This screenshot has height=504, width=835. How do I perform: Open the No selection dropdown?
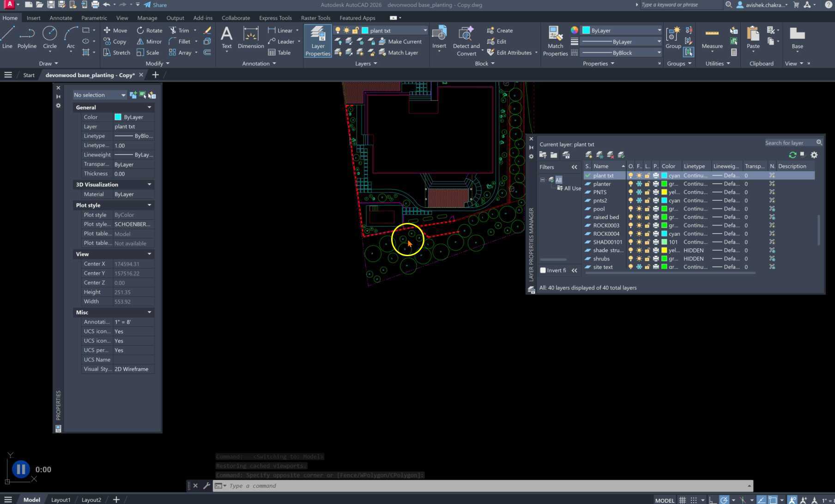click(99, 95)
